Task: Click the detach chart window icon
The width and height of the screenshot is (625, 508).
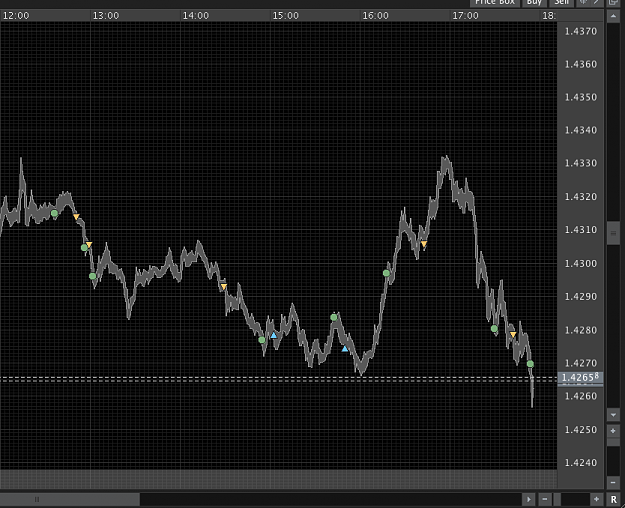Action: (x=614, y=2)
